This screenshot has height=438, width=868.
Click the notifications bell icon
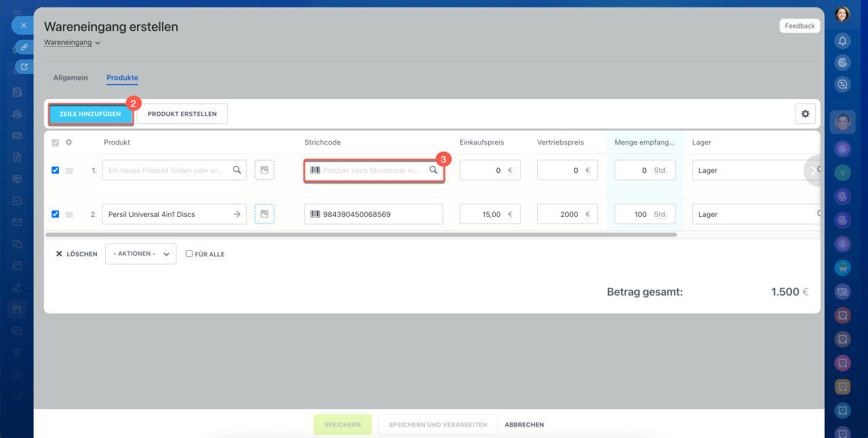pos(842,41)
